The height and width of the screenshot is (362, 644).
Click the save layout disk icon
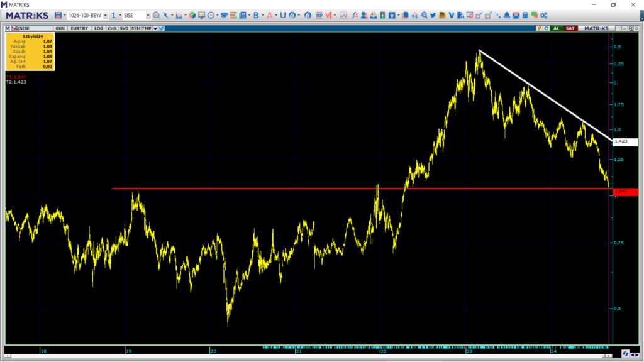pos(58,15)
